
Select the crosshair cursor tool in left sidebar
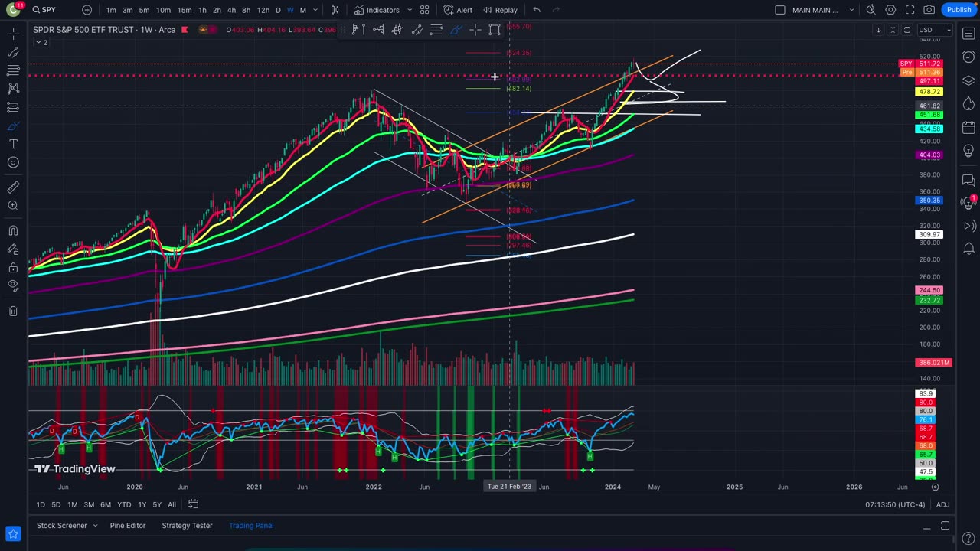pyautogui.click(x=13, y=33)
